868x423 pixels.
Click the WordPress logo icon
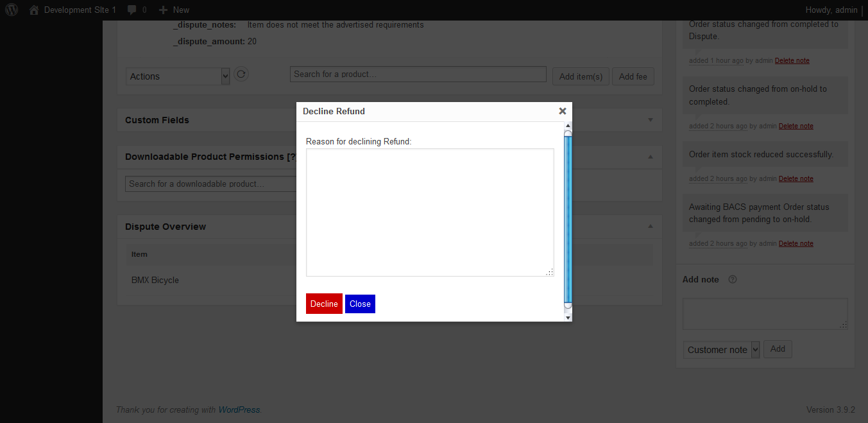[12, 10]
